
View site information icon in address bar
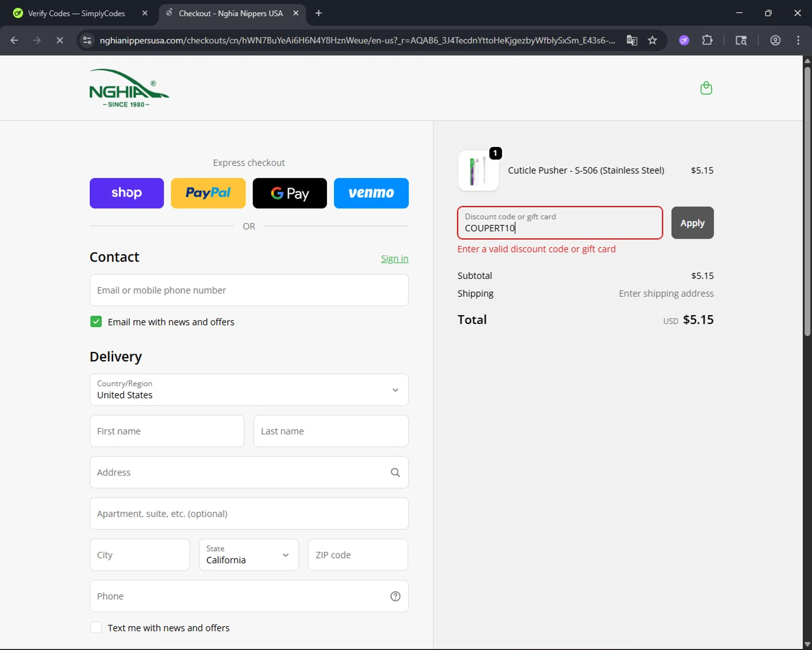(87, 40)
